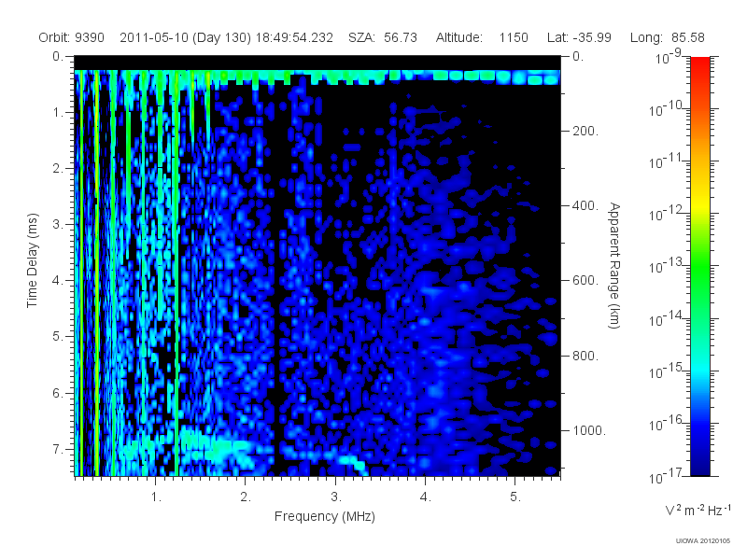Image resolution: width=747 pixels, height=560 pixels.
Task: Click the '10^-9' color scale label
Action: [669, 57]
